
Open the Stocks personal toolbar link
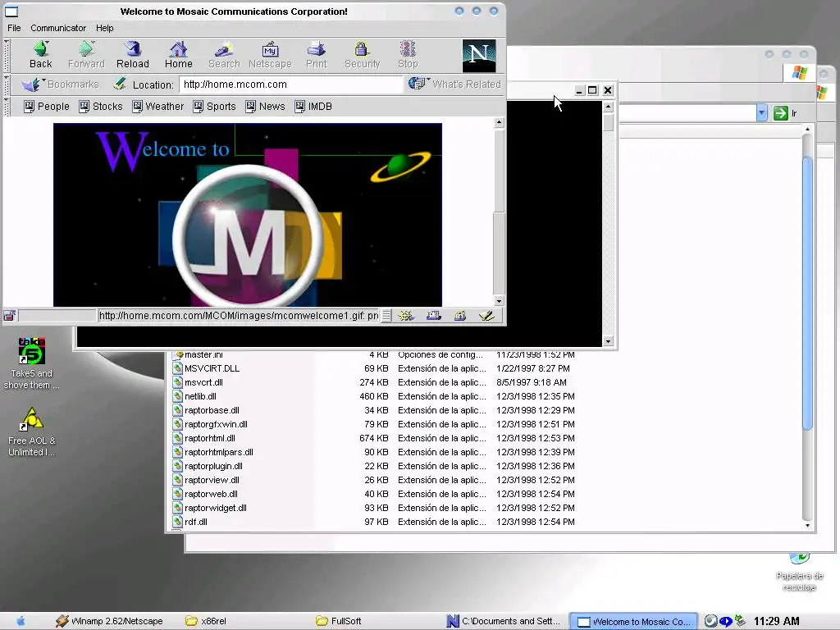point(101,107)
